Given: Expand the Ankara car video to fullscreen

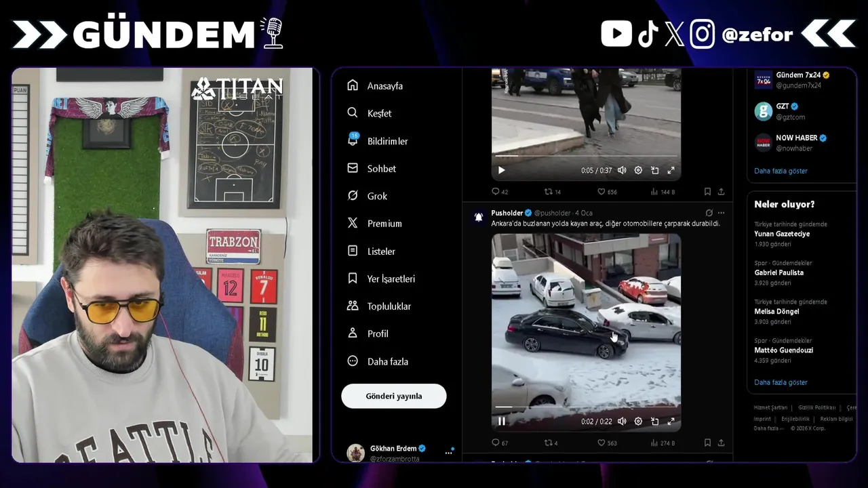Looking at the screenshot, I should pyautogui.click(x=671, y=422).
